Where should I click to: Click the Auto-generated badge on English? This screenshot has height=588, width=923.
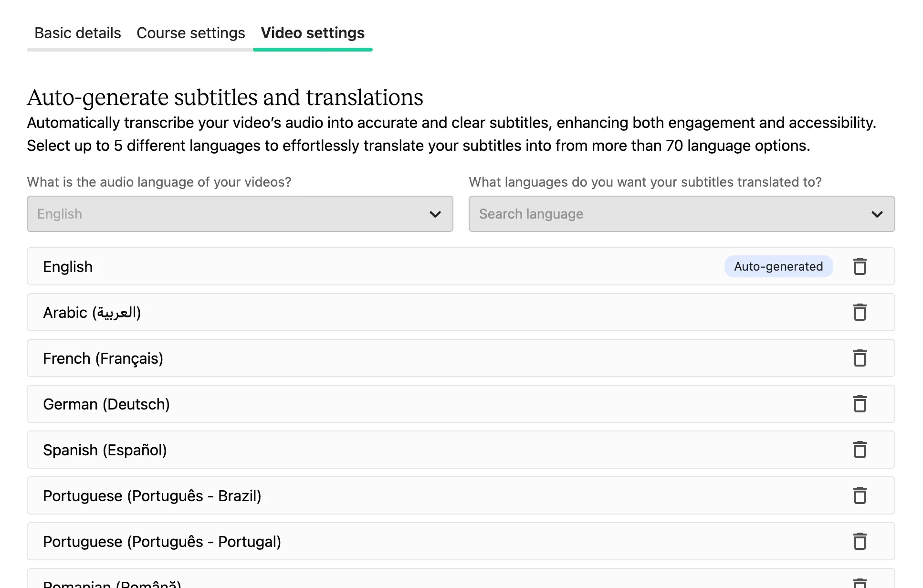pyautogui.click(x=778, y=266)
